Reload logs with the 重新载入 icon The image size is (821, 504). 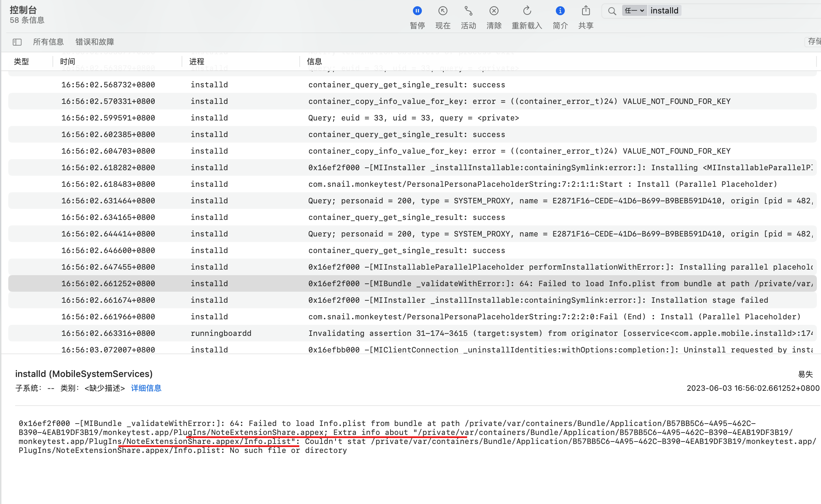point(527,11)
